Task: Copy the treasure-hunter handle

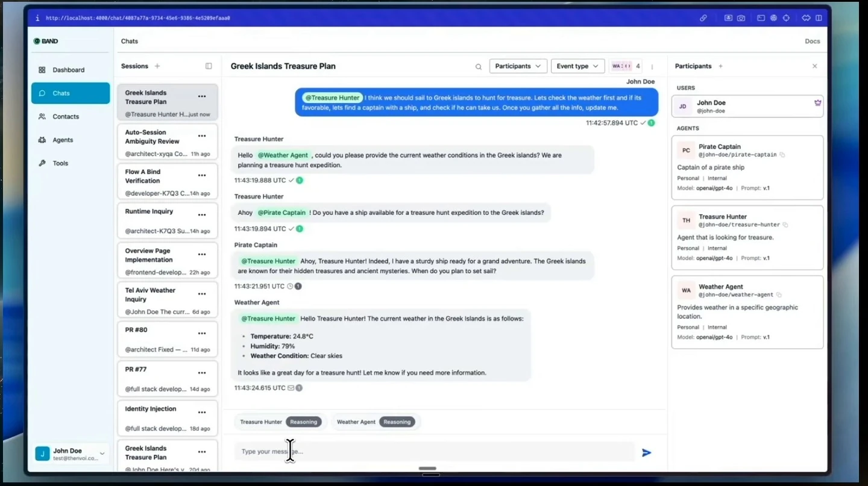Action: 785,225
